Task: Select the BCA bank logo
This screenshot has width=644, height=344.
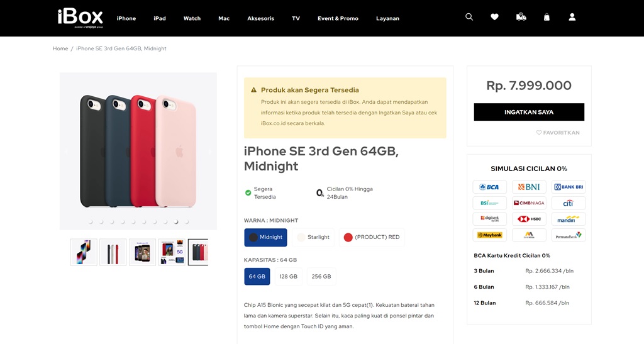Action: 489,187
